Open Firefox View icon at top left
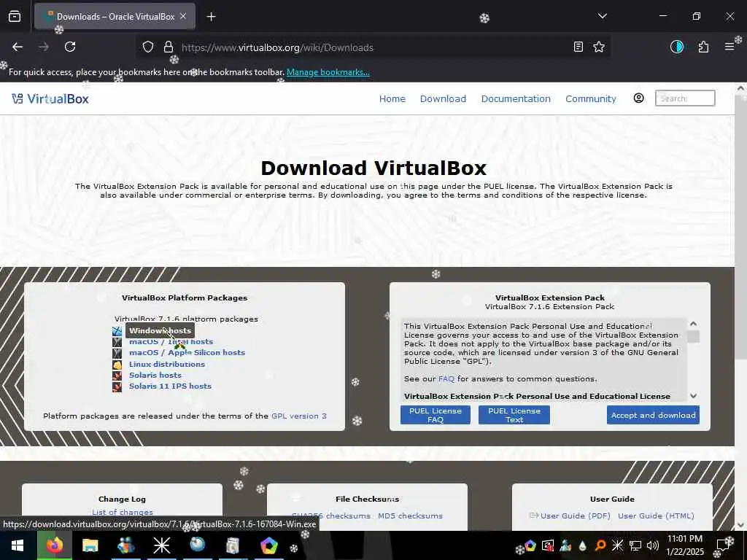747x560 pixels. point(15,17)
